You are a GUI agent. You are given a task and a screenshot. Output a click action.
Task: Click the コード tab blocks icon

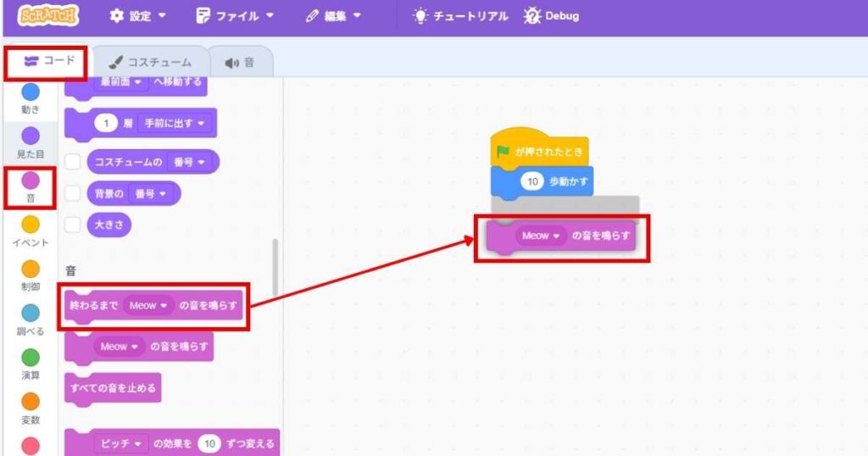31,61
